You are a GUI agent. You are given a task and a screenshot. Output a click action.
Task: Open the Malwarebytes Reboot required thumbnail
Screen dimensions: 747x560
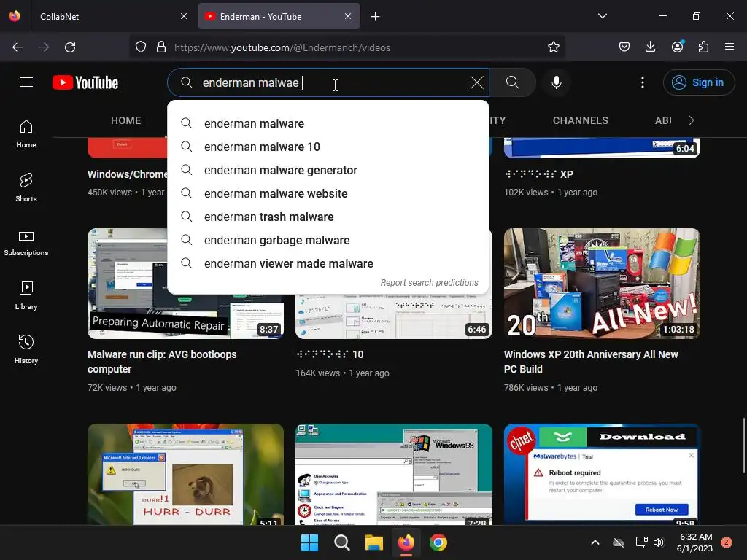[602, 474]
